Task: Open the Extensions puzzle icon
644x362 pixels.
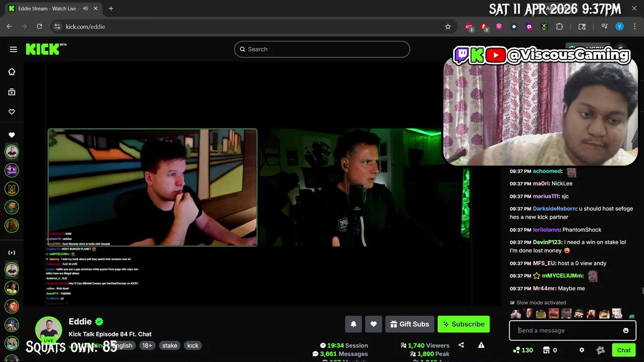Action: 559,27
